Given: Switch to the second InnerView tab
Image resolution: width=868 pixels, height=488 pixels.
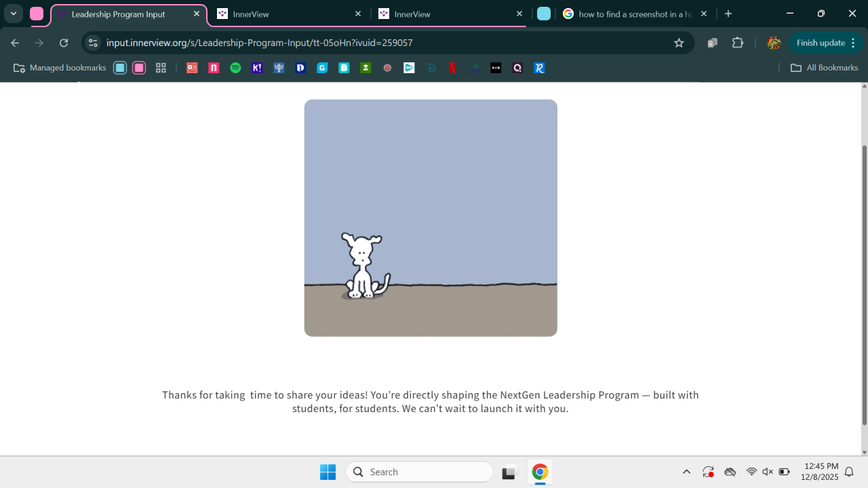Looking at the screenshot, I should (x=451, y=14).
